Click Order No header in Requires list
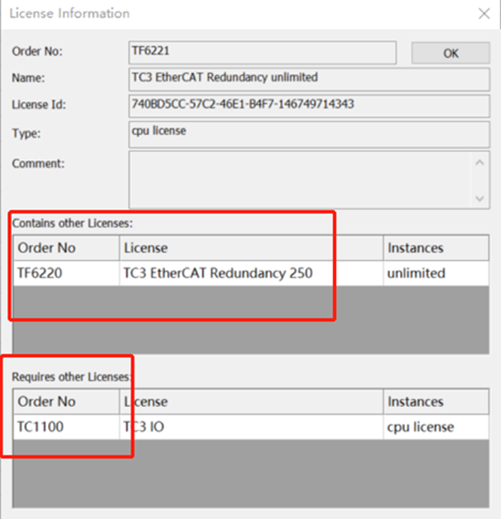This screenshot has width=501, height=519. pos(66,402)
